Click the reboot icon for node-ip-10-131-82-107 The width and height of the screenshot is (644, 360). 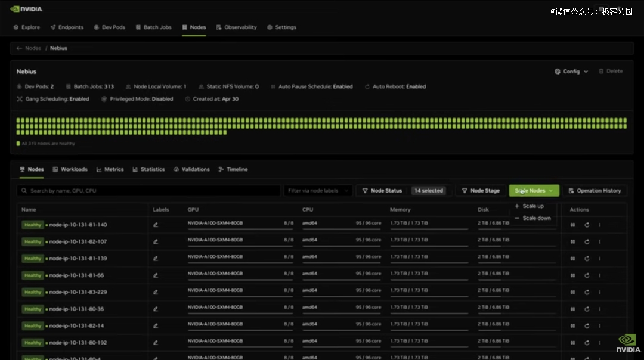tap(587, 242)
